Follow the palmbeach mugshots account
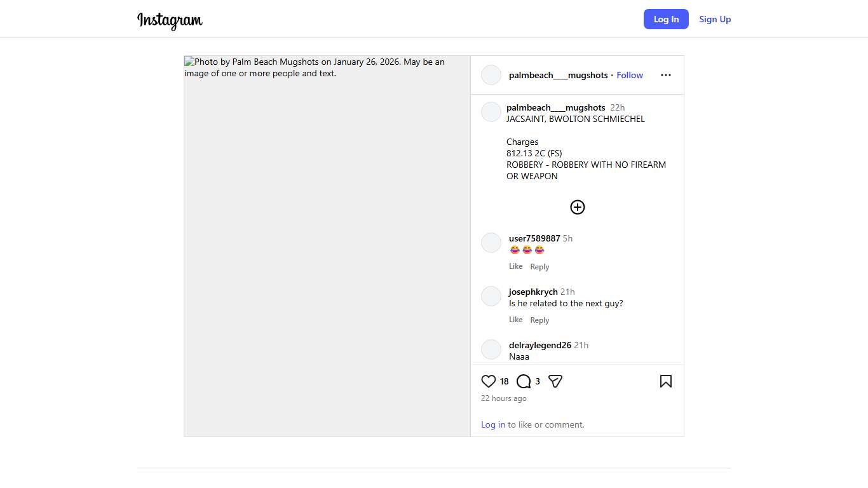The width and height of the screenshot is (868, 488). tap(629, 75)
